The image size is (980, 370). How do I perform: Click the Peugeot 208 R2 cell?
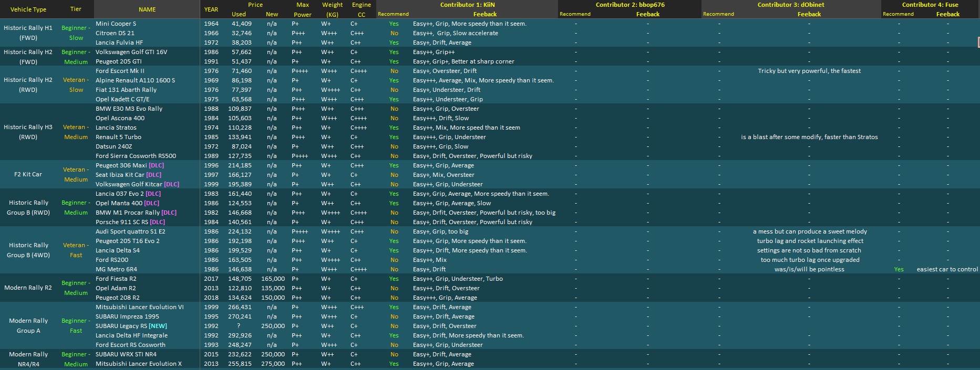(x=147, y=298)
